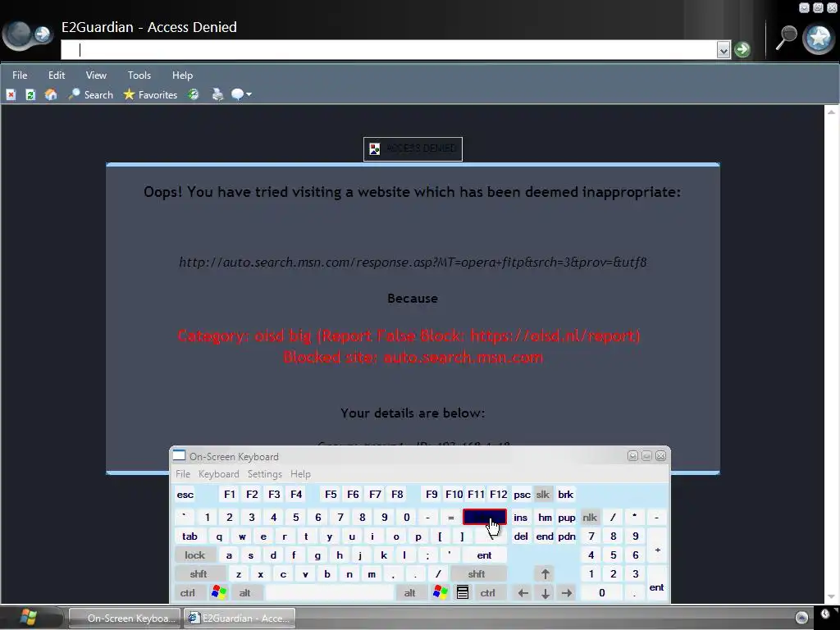Toggle the slk scroll lock key
The width and height of the screenshot is (840, 630).
click(x=543, y=495)
